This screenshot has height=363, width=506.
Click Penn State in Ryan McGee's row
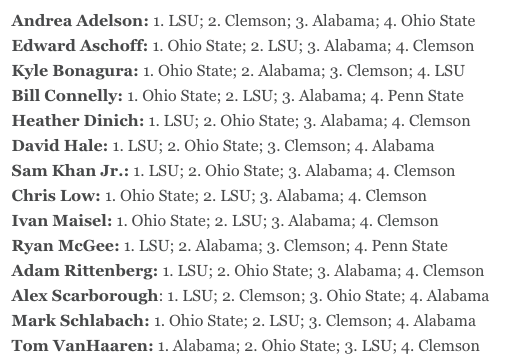(x=410, y=246)
